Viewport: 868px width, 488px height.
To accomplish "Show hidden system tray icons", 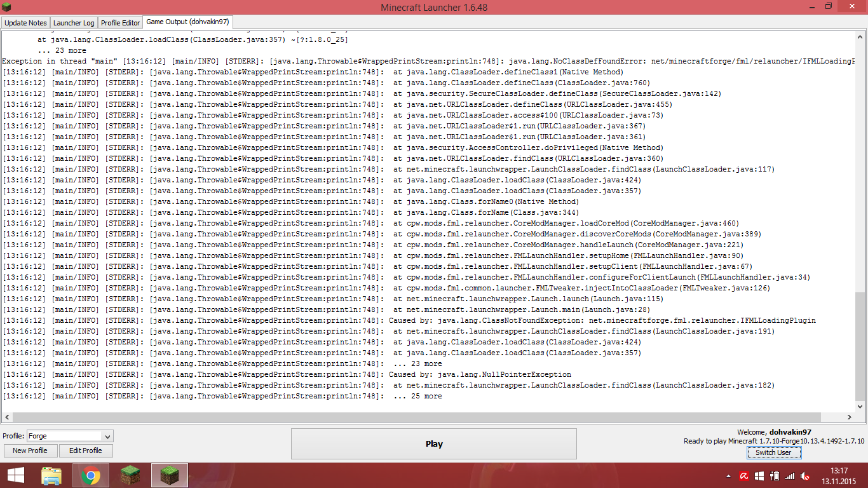I will (x=728, y=476).
